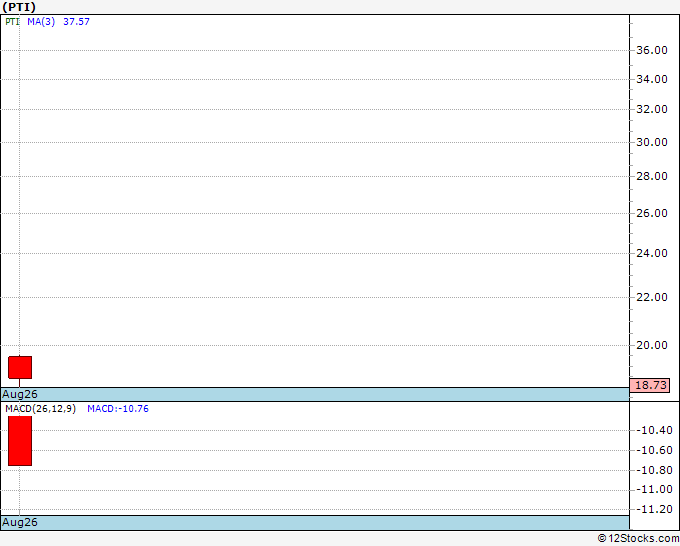The image size is (680, 546).
Task: Click the 30.00 price axis label
Action: (x=652, y=142)
